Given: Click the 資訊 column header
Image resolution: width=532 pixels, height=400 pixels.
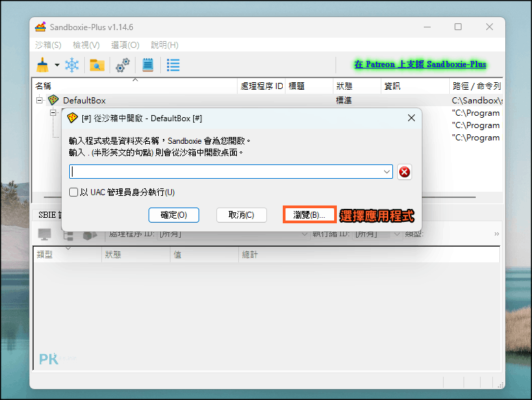Looking at the screenshot, I should point(415,86).
